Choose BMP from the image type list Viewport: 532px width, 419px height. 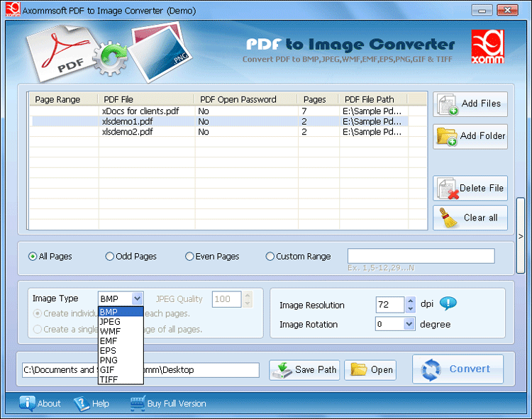coord(121,312)
